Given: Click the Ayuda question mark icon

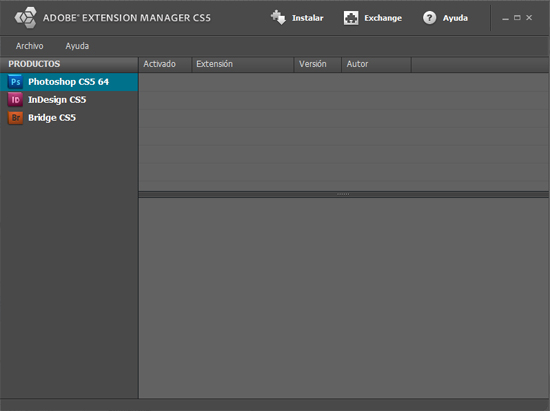Looking at the screenshot, I should pyautogui.click(x=429, y=18).
